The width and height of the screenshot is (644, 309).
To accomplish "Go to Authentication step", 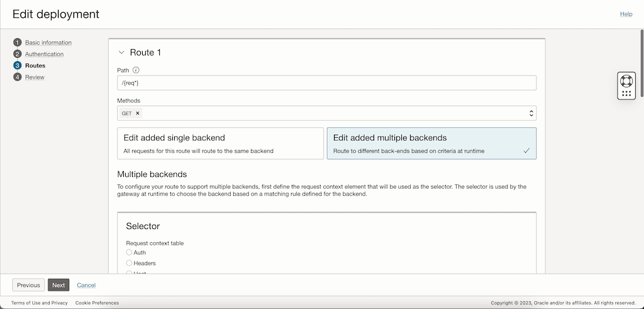I will tap(44, 54).
